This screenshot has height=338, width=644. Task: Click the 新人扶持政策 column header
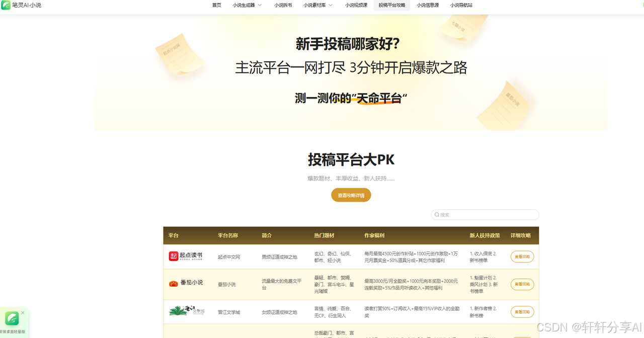click(485, 235)
